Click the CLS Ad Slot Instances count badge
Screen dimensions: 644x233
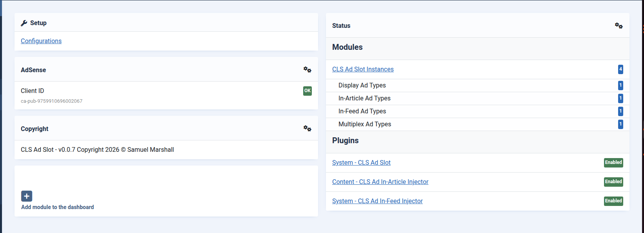(x=620, y=69)
